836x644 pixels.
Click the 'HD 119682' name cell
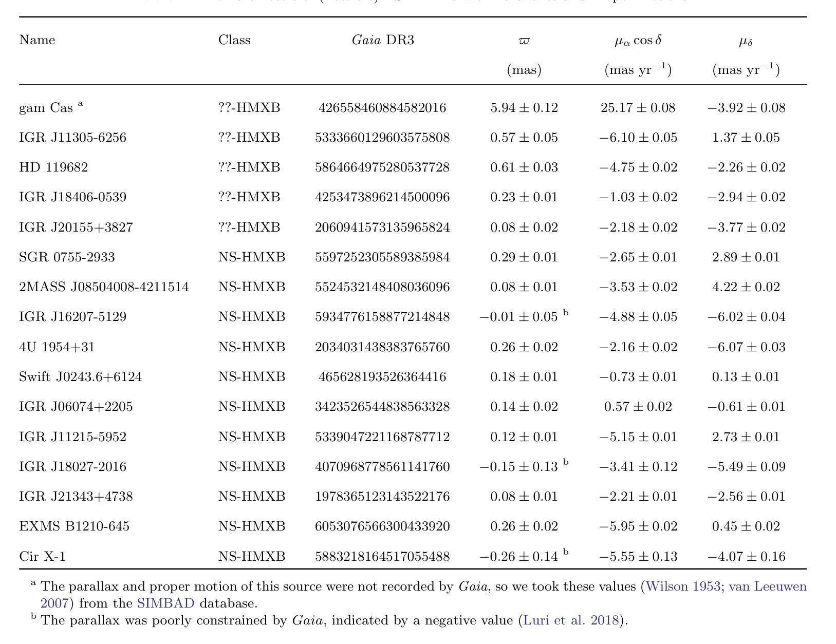pos(53,167)
